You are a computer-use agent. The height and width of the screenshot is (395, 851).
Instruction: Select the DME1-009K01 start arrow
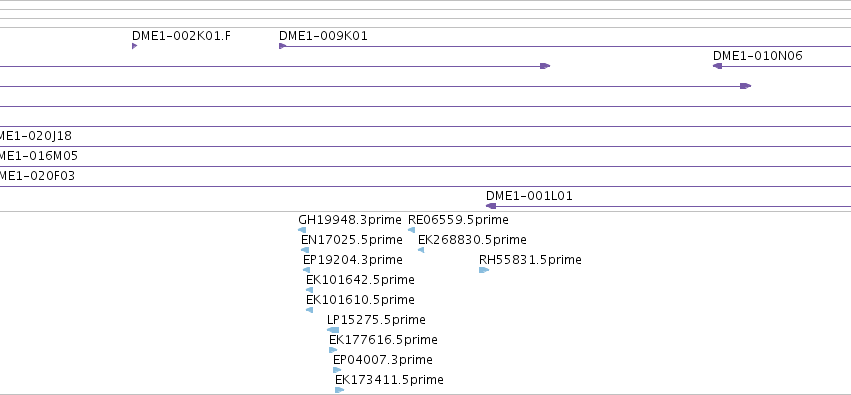point(282,46)
